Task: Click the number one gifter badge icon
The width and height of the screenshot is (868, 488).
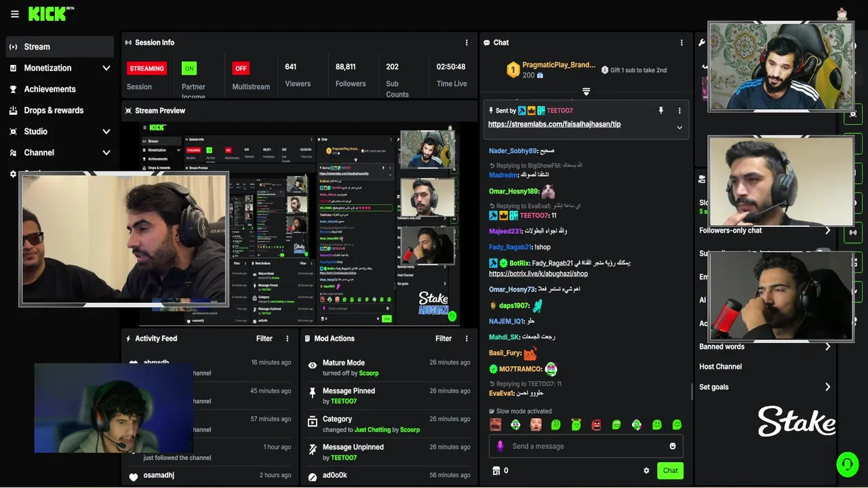Action: tap(513, 70)
